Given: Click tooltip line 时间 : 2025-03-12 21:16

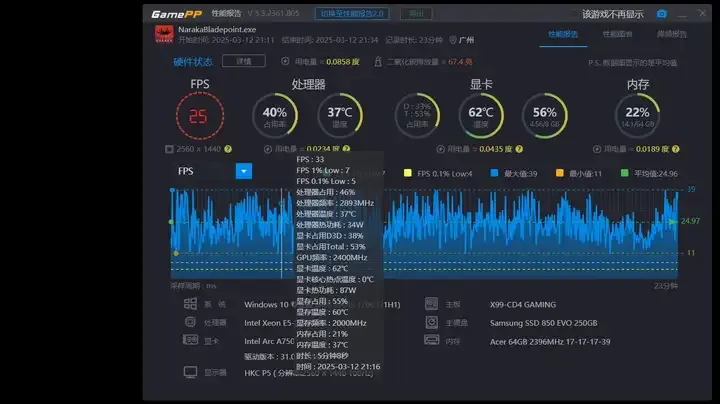Looking at the screenshot, I should coord(338,366).
